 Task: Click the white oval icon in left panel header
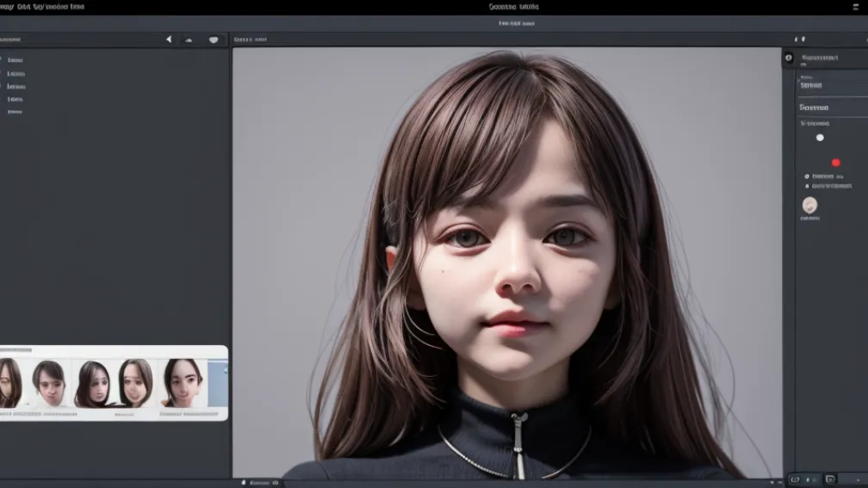214,40
